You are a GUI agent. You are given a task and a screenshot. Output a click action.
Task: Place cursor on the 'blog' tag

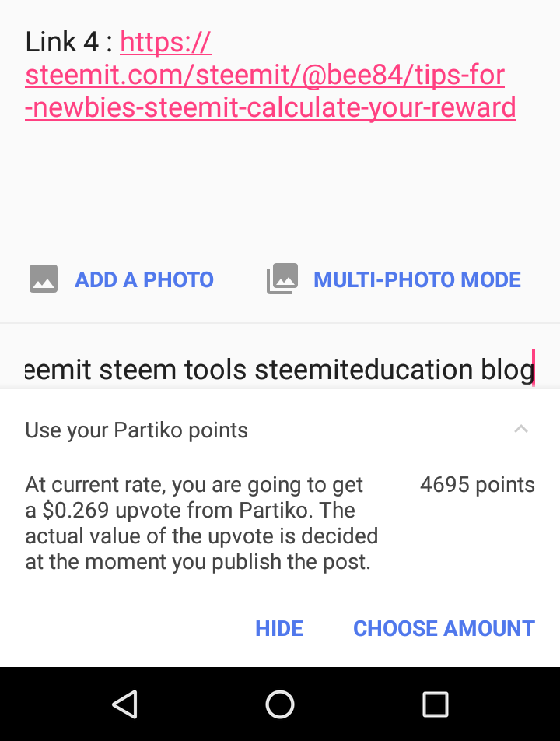[x=507, y=370]
